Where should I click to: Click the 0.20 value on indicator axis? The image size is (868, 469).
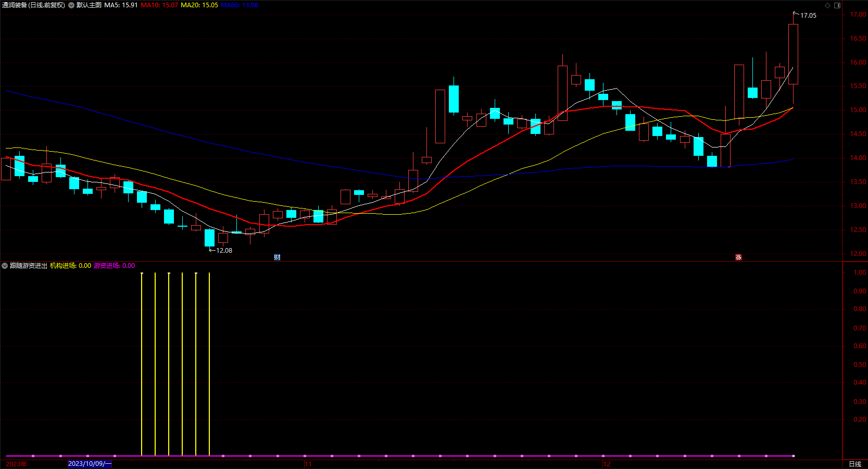click(x=860, y=419)
